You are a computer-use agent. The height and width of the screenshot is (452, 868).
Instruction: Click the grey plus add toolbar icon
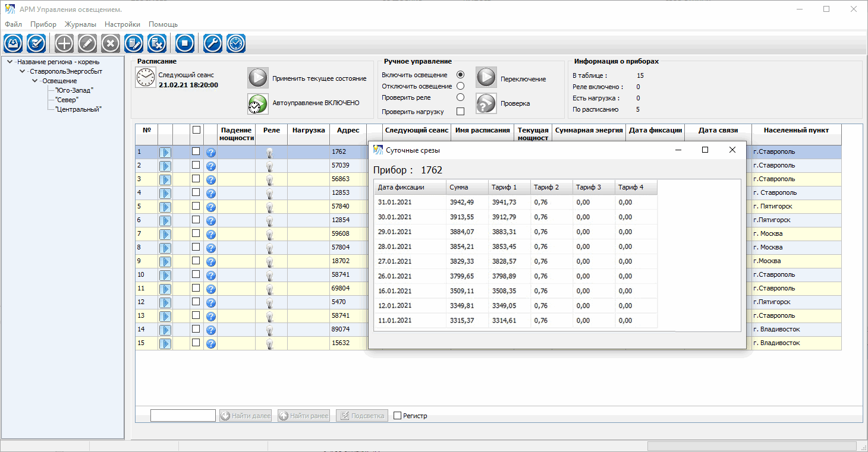pos(64,43)
